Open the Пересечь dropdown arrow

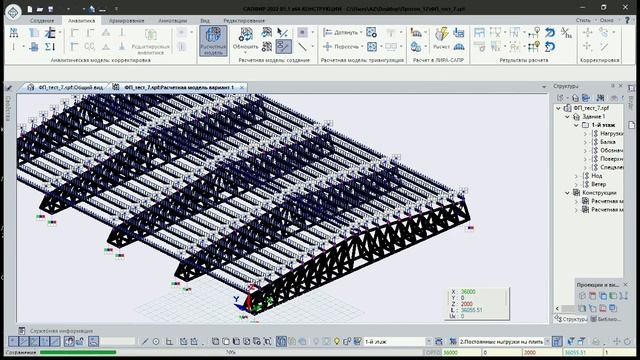(x=362, y=47)
